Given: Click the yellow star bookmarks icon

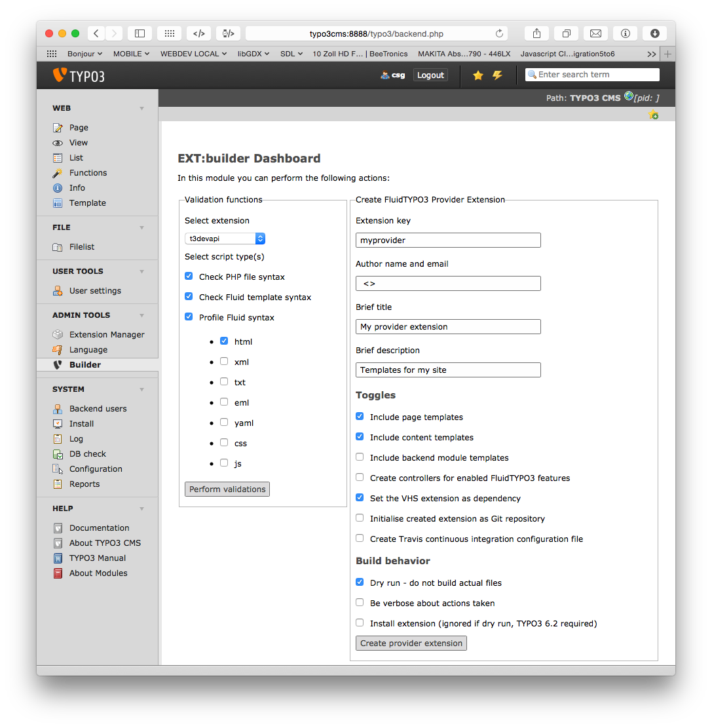Looking at the screenshot, I should point(478,75).
